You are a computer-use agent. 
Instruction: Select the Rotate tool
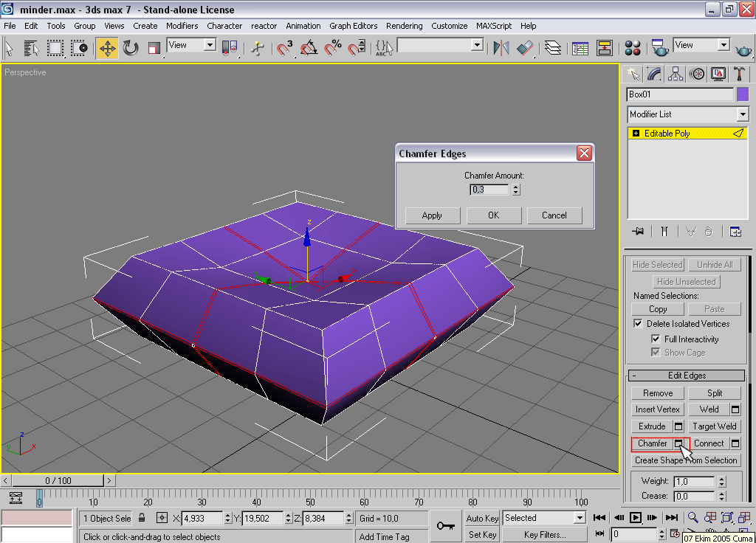[131, 49]
